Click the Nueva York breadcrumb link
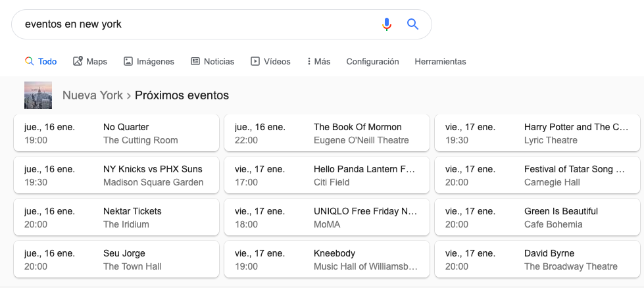The width and height of the screenshot is (644, 290). (92, 95)
